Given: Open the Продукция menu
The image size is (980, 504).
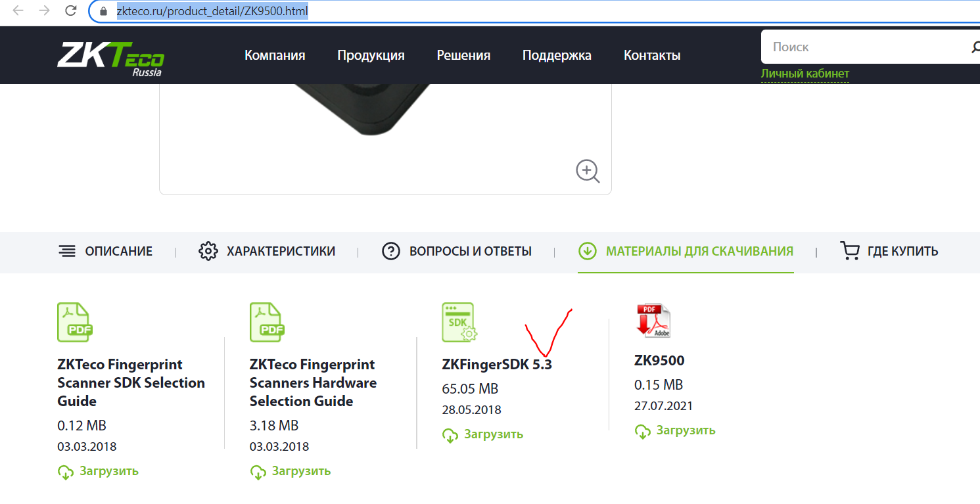Looking at the screenshot, I should [371, 55].
